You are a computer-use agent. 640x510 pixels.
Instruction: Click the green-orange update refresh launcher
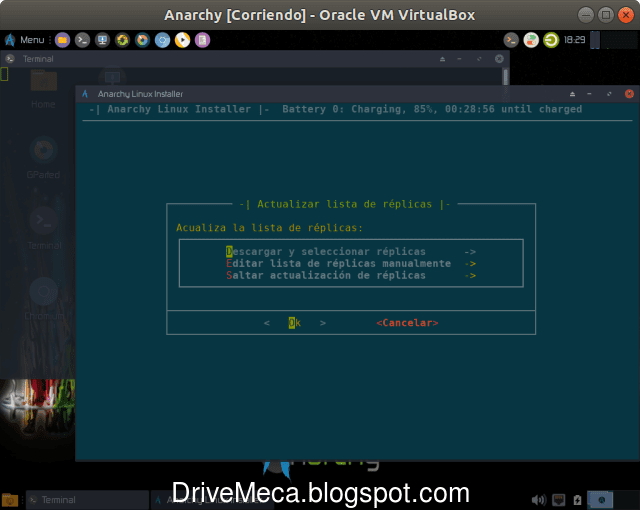tap(122, 40)
